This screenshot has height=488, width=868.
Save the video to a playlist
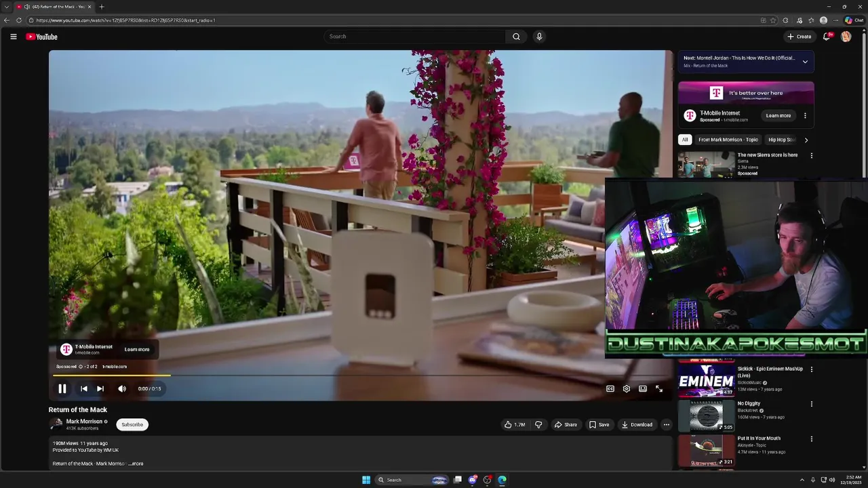599,424
